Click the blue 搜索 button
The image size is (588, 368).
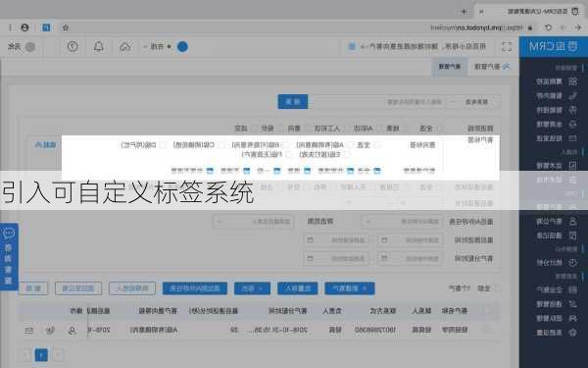[x=293, y=102]
